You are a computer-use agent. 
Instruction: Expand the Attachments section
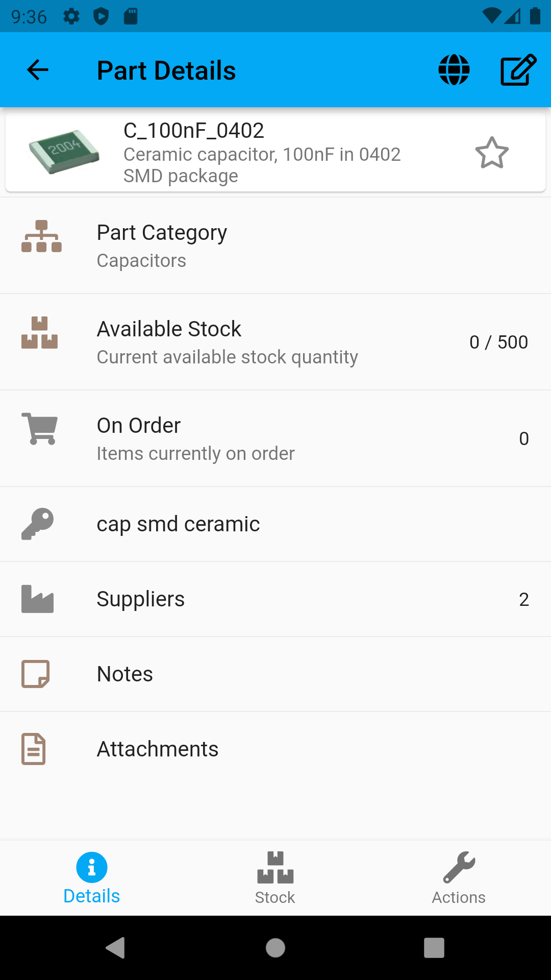[x=275, y=749]
